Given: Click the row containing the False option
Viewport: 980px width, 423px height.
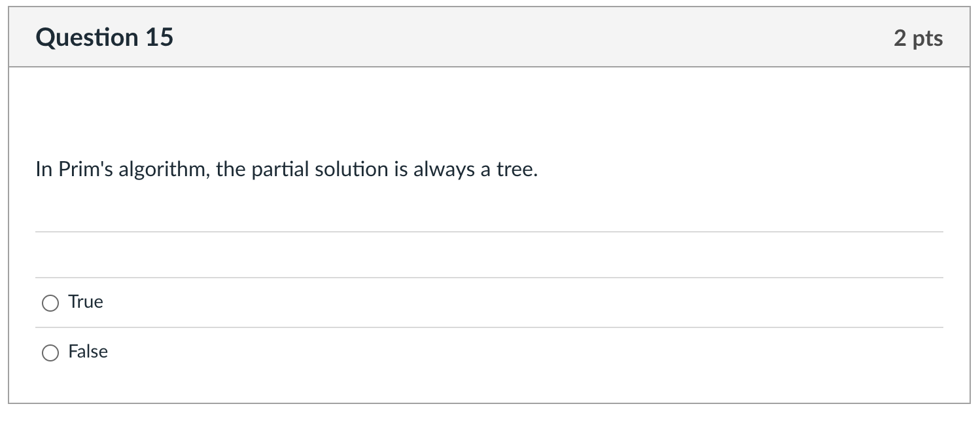Looking at the screenshot, I should point(262,352).
